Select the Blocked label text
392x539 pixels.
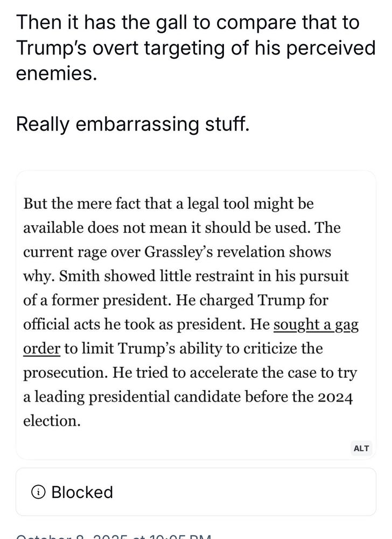coord(82,492)
